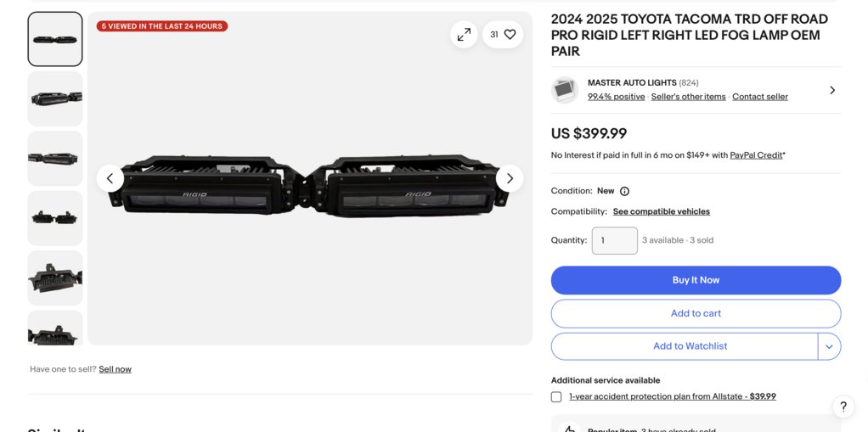Screen dimensions: 868x432
Task: Select the first thumbnail of the fog lamps
Action: [55, 39]
